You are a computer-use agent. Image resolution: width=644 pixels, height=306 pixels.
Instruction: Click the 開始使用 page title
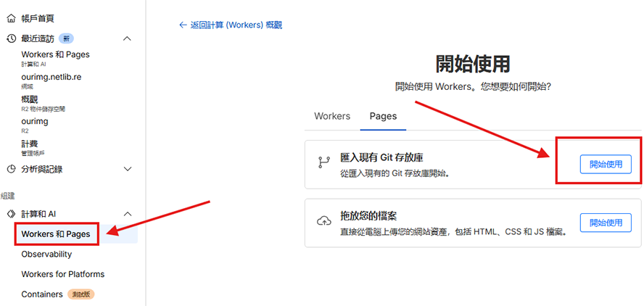pos(473,65)
